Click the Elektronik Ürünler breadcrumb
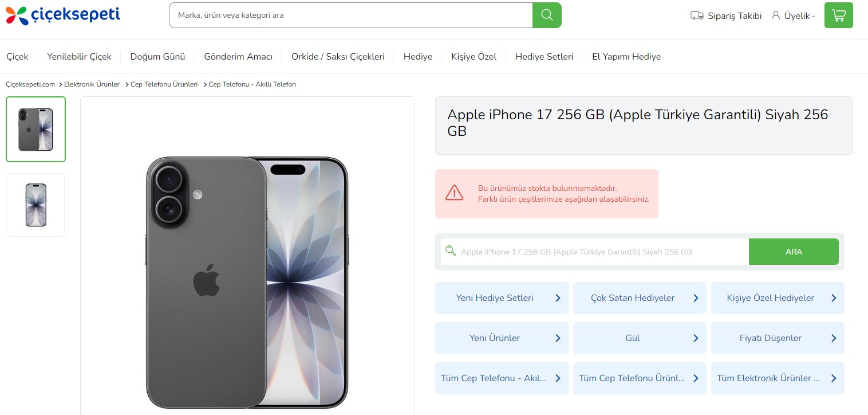 (92, 84)
